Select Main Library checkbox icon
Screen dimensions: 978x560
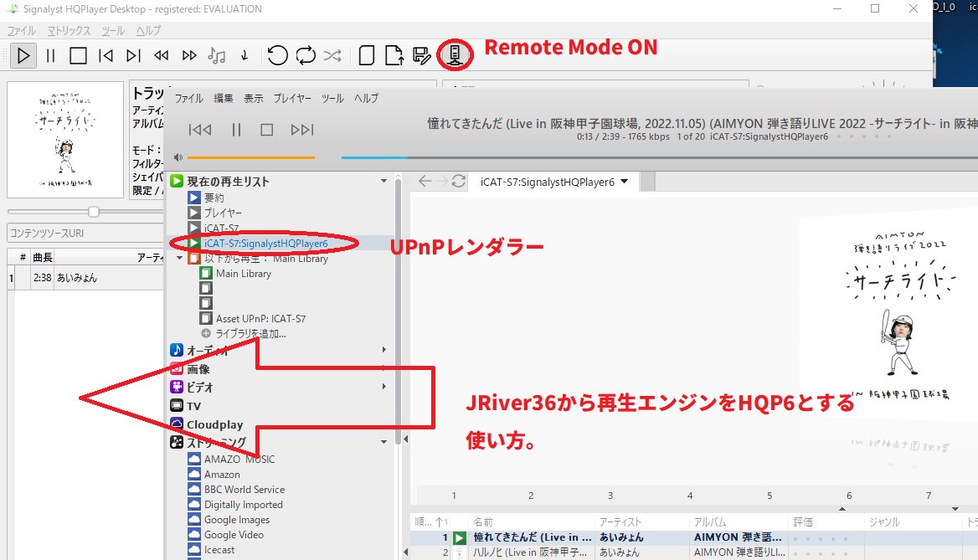pyautogui.click(x=206, y=273)
